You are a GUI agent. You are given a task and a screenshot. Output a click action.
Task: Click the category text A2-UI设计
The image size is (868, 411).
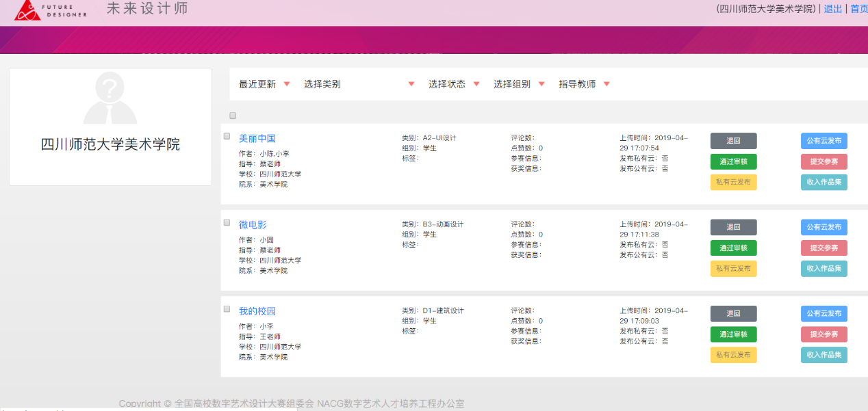pos(439,138)
